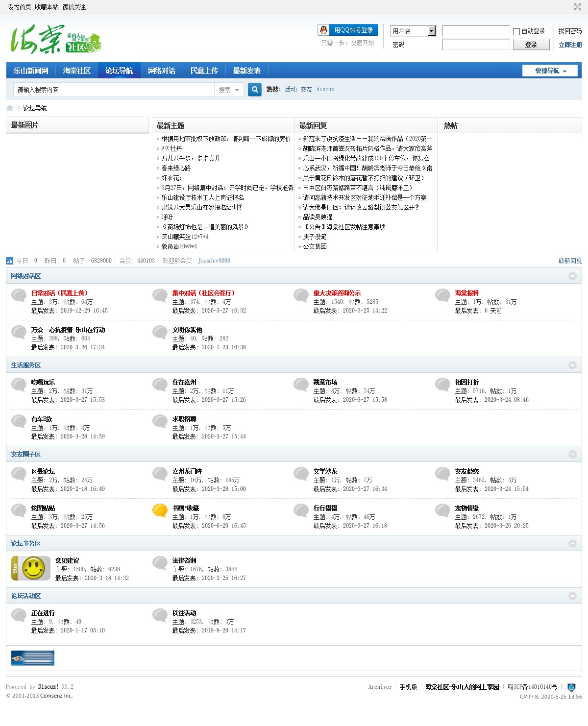
Task: Click the 日常对话 forum bubble icon
Action: (19, 295)
